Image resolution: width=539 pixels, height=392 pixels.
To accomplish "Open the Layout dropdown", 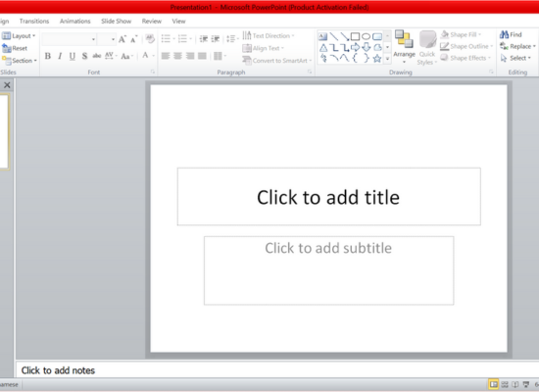I will click(19, 35).
